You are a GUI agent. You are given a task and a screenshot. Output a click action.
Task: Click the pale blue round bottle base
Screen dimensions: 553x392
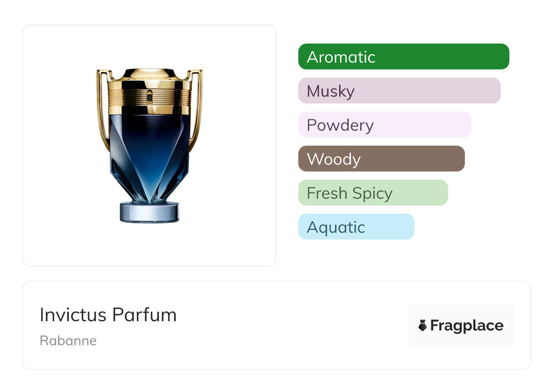(x=149, y=212)
